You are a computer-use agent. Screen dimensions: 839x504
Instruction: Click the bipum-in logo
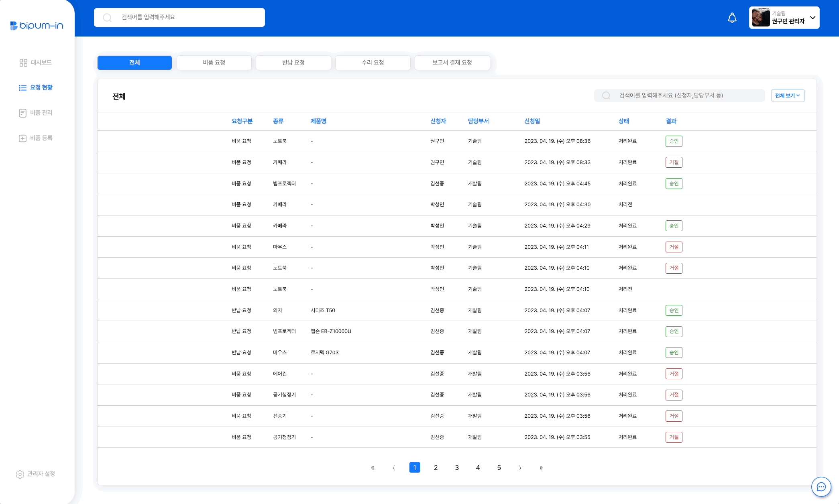pyautogui.click(x=37, y=26)
